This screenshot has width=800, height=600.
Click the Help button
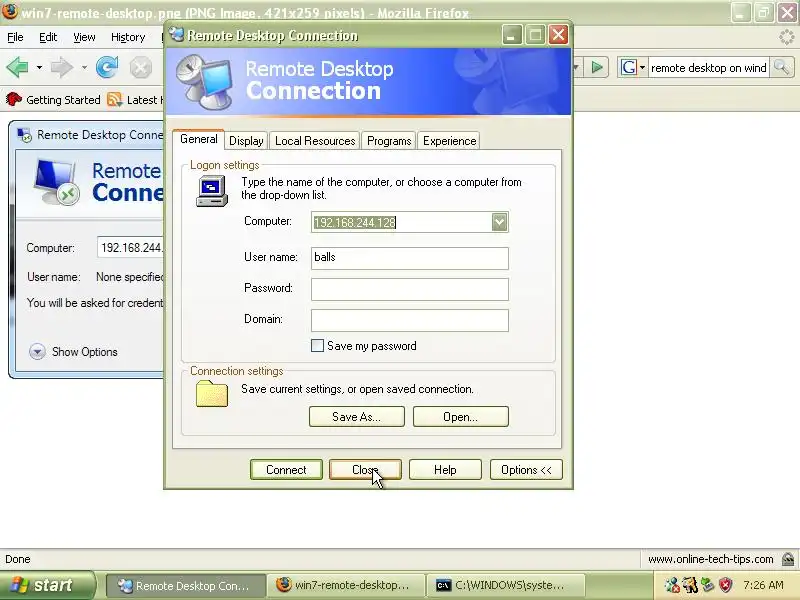point(445,470)
